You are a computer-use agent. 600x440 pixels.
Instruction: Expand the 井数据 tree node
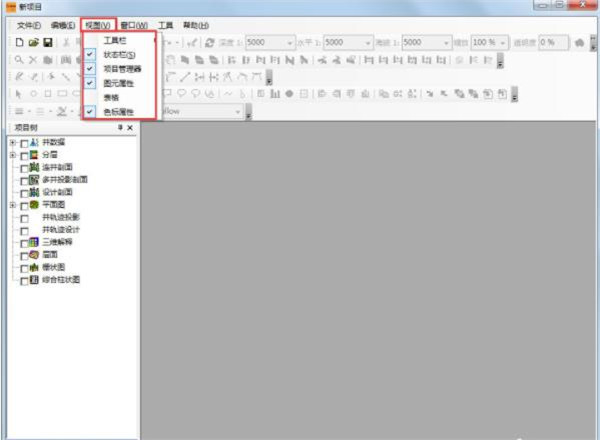tap(12, 143)
